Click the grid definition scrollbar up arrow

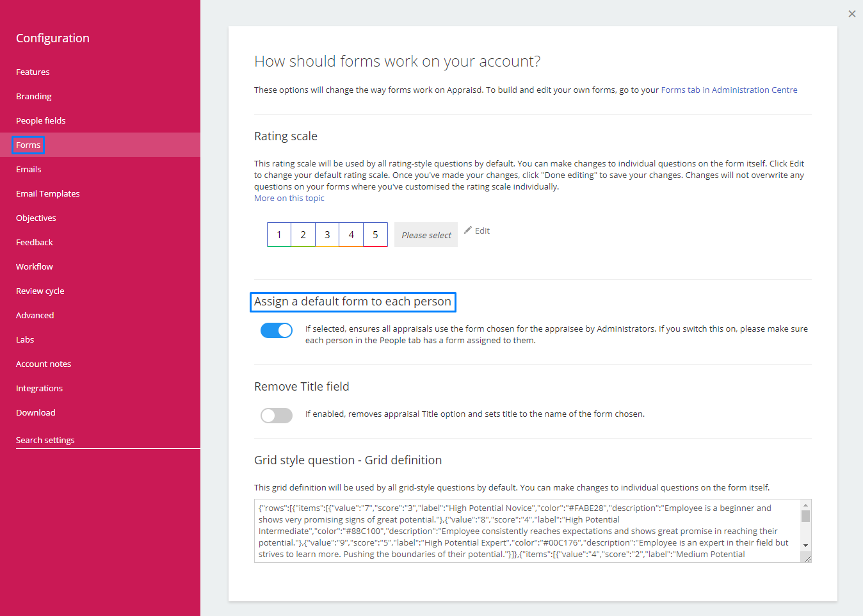806,505
